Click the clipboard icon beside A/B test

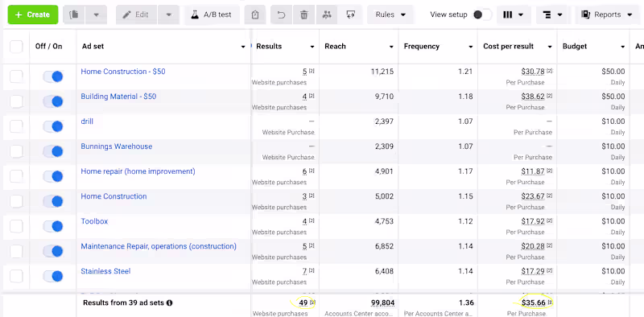pos(255,14)
